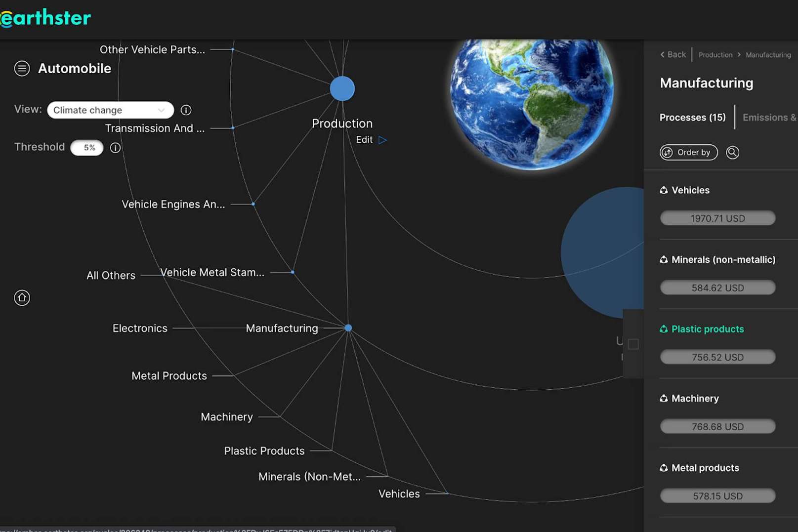Click the recycle icon beside Plastic products

(664, 329)
